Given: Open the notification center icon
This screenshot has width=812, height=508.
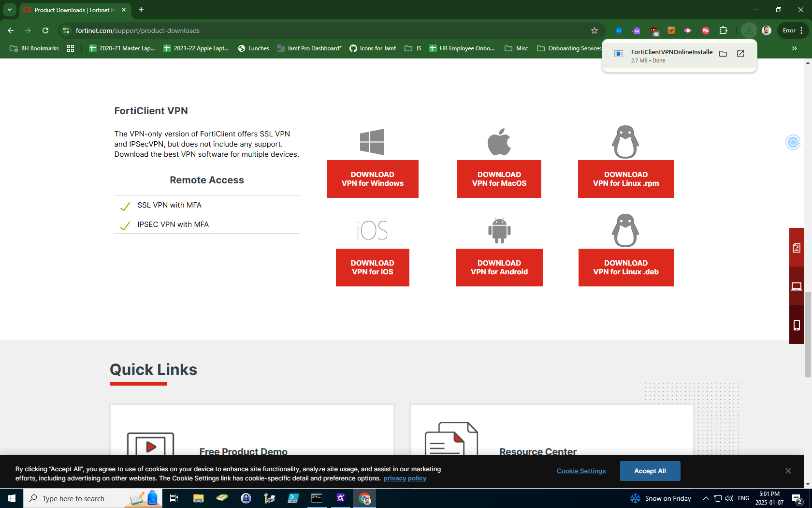Looking at the screenshot, I should 797,498.
